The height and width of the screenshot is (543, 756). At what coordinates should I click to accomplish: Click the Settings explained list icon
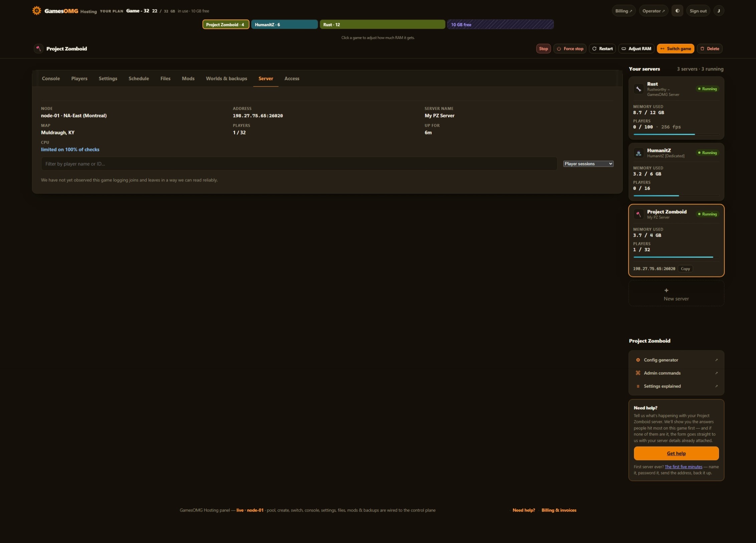[x=638, y=386]
